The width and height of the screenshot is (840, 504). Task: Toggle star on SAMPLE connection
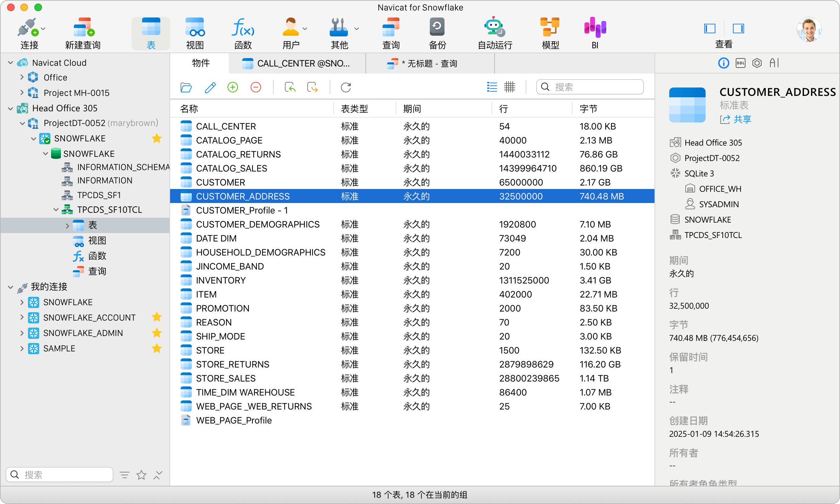coord(157,348)
